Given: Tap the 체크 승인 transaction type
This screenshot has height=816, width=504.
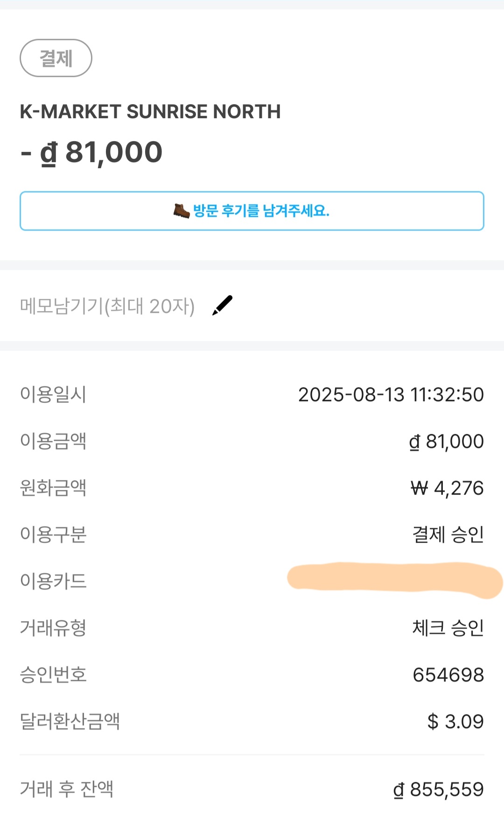Looking at the screenshot, I should point(448,628).
